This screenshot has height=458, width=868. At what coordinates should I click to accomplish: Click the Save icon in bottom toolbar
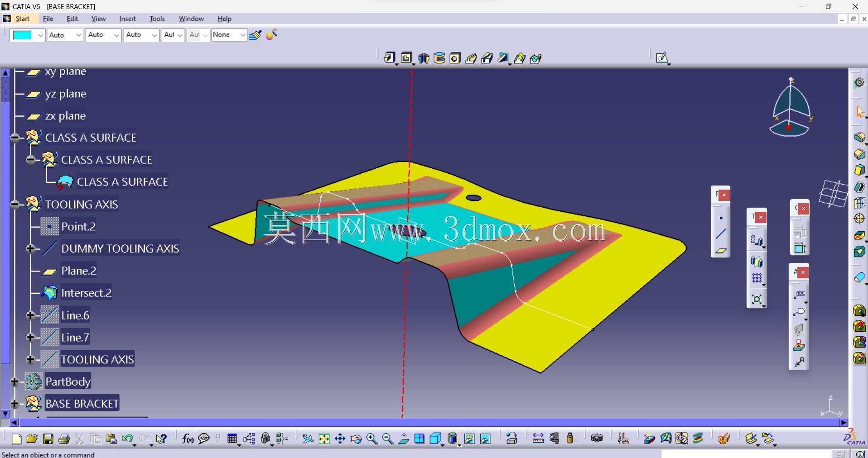tap(48, 439)
